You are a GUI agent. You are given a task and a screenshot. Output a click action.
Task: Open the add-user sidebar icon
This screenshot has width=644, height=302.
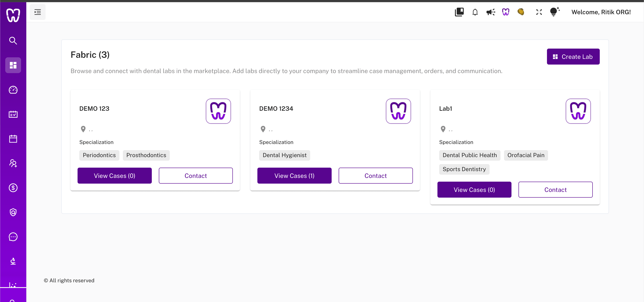13,163
